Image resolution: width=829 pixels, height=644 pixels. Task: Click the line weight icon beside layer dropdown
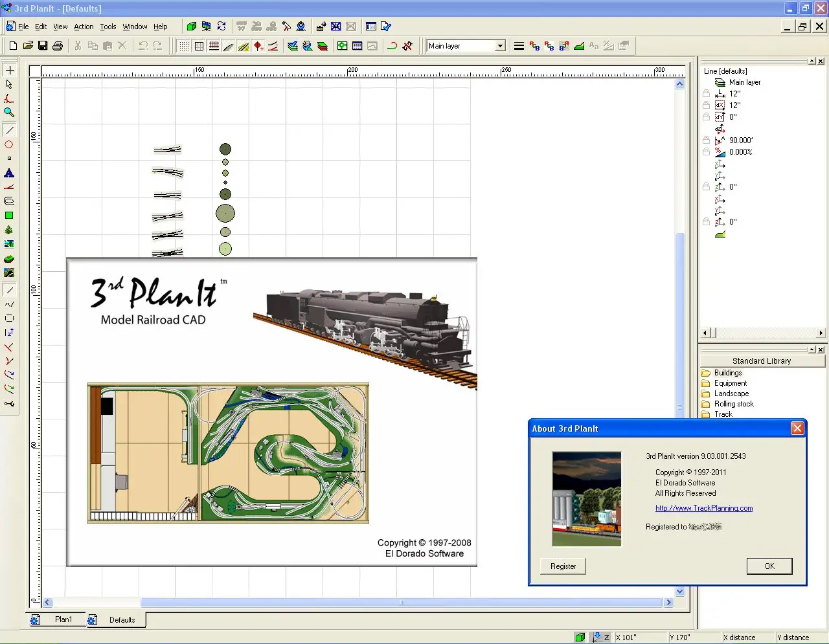coord(519,46)
